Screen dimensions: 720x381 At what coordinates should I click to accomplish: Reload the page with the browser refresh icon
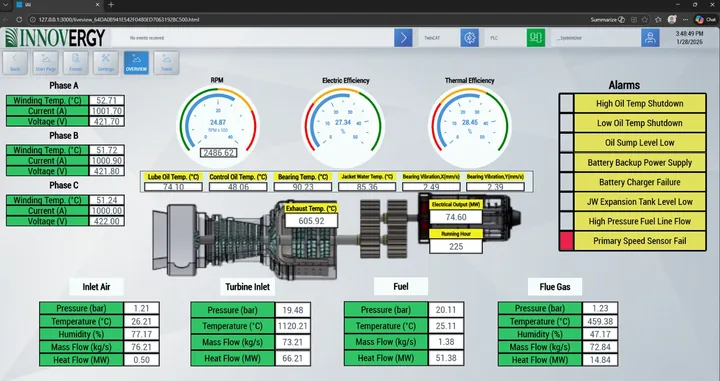coord(19,19)
